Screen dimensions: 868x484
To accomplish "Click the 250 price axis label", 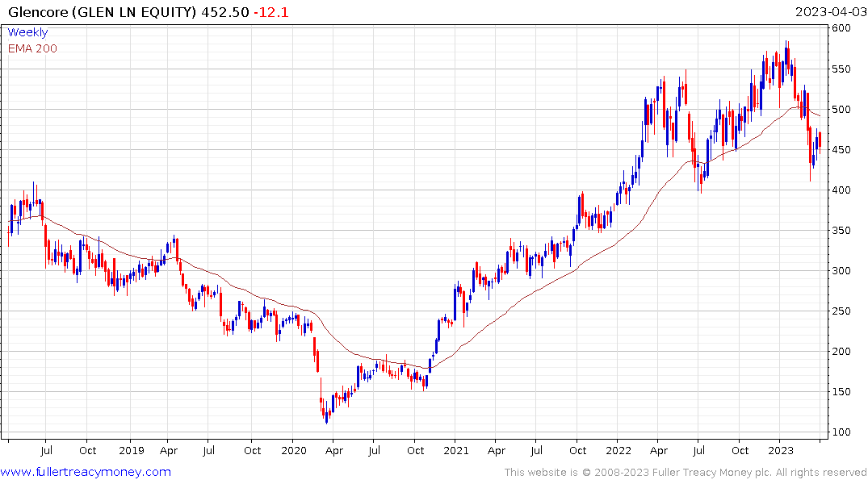I will 841,311.
